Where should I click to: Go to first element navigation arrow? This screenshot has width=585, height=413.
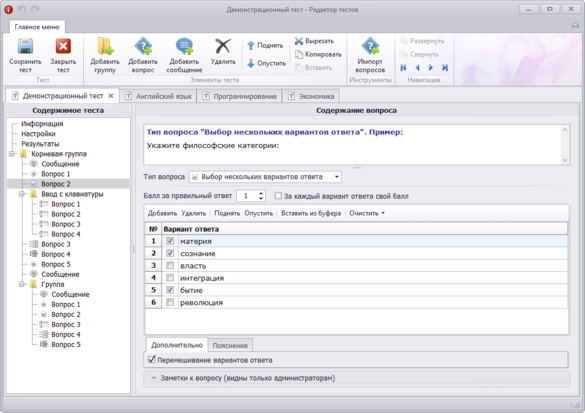[x=403, y=68]
